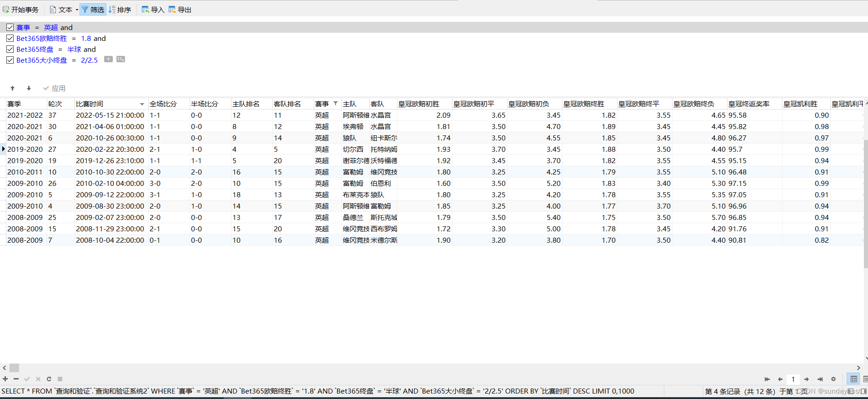Uncheck the 赛事 = 英超 filter condition
Screen dimensions: 868x399
[x=10, y=27]
